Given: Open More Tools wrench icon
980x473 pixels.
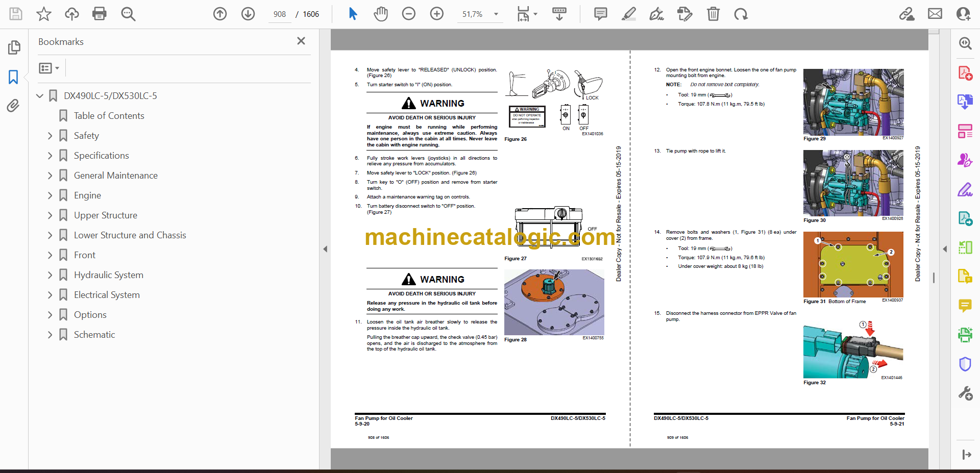Looking at the screenshot, I should click(965, 393).
